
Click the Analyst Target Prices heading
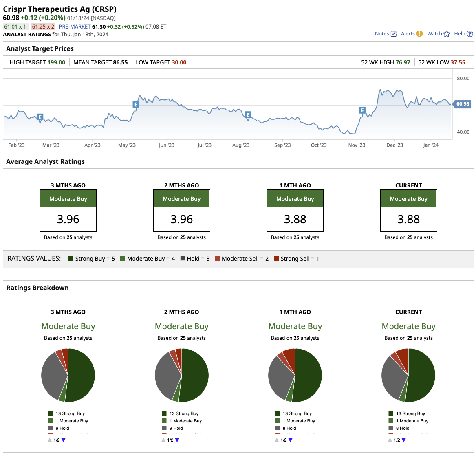40,48
